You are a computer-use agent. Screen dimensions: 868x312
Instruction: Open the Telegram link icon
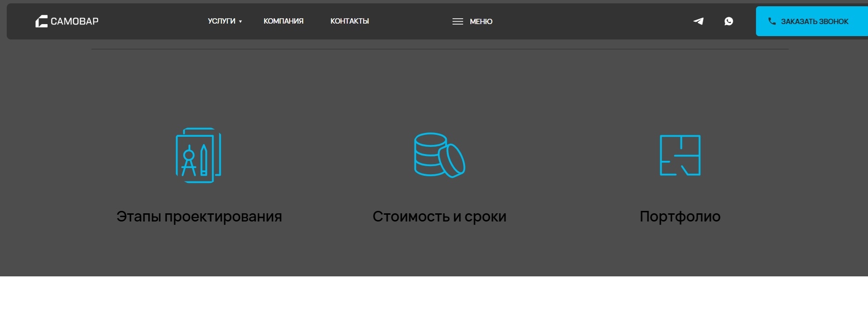click(698, 21)
